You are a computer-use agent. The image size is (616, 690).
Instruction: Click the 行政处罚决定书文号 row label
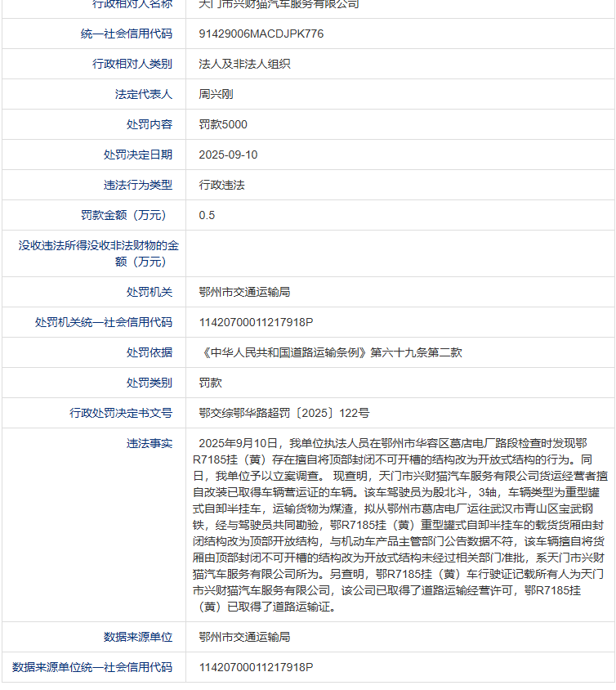click(x=121, y=413)
